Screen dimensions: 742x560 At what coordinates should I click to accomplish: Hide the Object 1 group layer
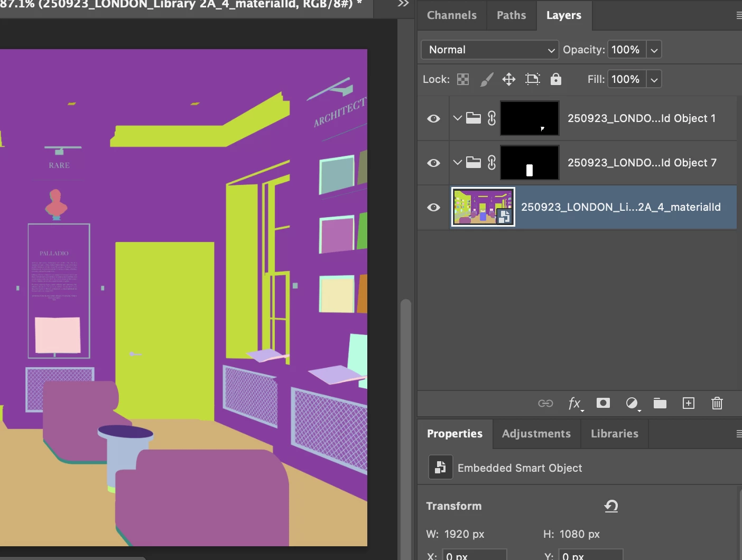point(433,118)
